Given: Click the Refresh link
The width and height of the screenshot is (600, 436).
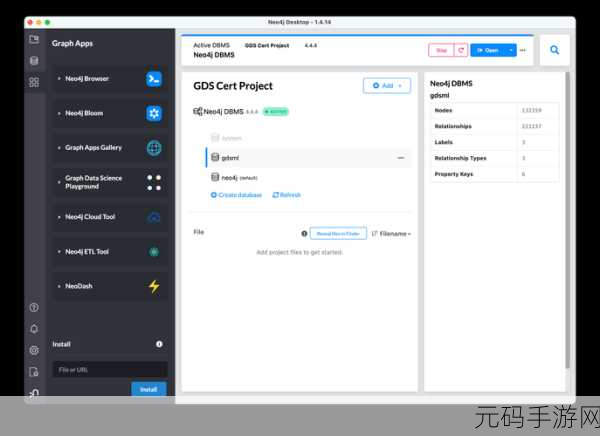Looking at the screenshot, I should (x=286, y=195).
